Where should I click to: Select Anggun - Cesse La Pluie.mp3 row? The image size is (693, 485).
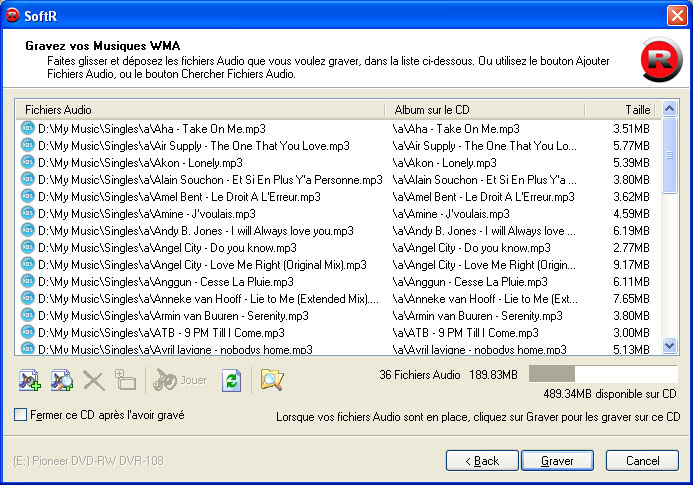(x=339, y=282)
